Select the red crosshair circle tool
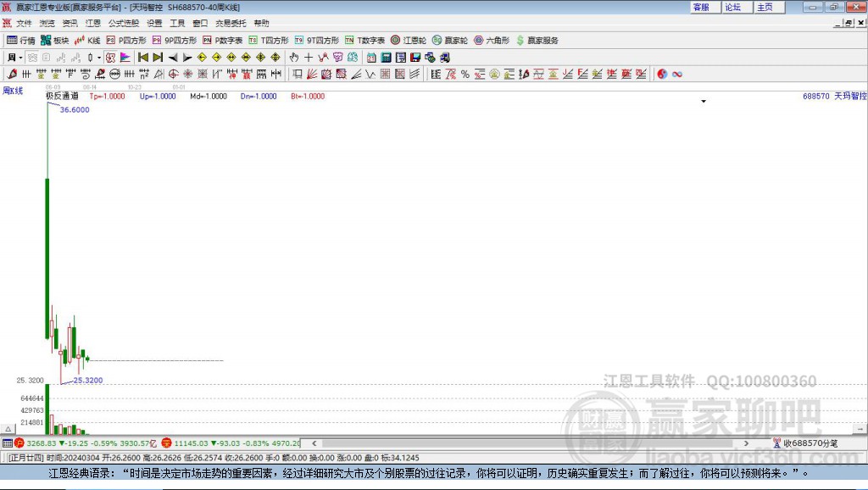This screenshot has width=868, height=490. click(173, 74)
